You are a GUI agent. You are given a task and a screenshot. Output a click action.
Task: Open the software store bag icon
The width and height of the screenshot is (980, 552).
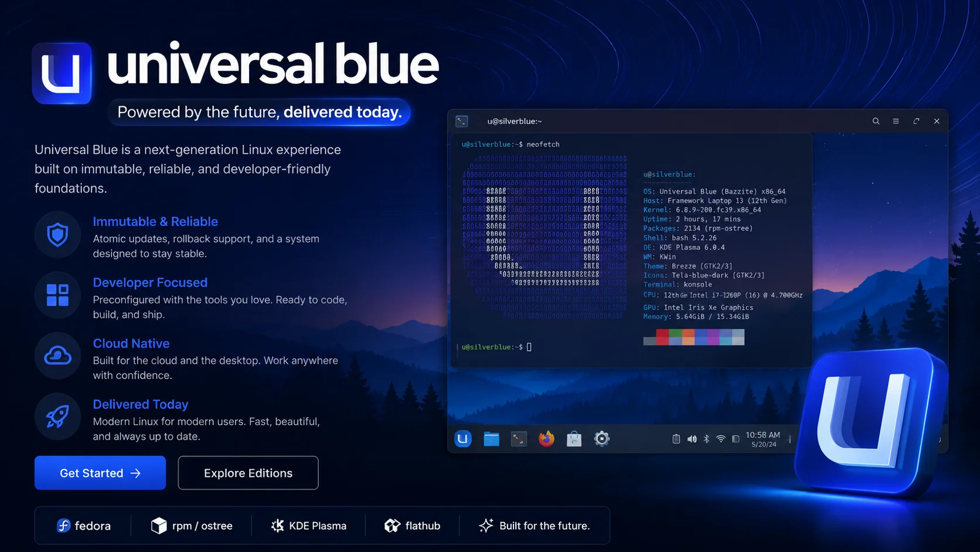[x=574, y=439]
